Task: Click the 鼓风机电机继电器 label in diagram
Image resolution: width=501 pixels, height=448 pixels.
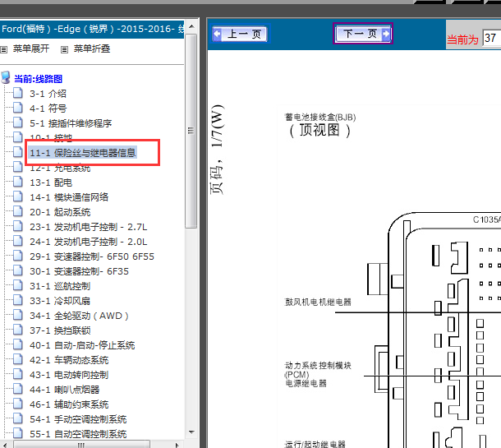Action: tap(318, 302)
